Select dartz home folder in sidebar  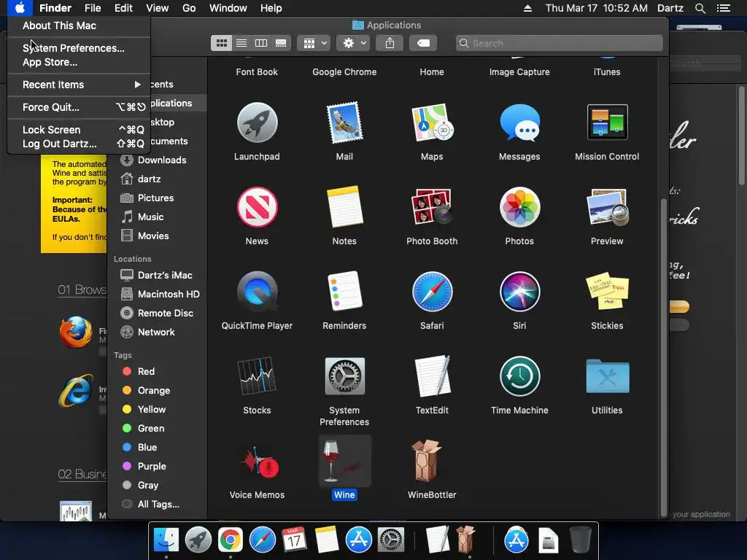tap(158, 179)
